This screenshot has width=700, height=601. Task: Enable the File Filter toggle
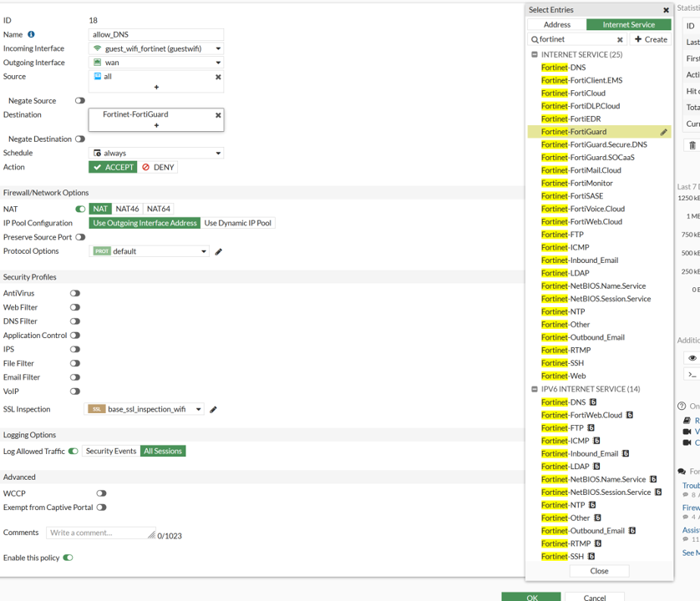pos(75,363)
